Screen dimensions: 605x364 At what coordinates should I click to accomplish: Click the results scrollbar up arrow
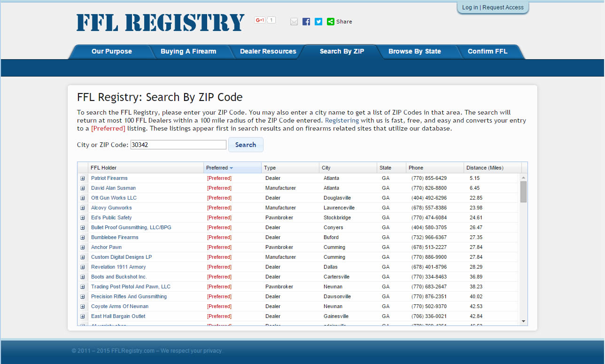(x=524, y=178)
